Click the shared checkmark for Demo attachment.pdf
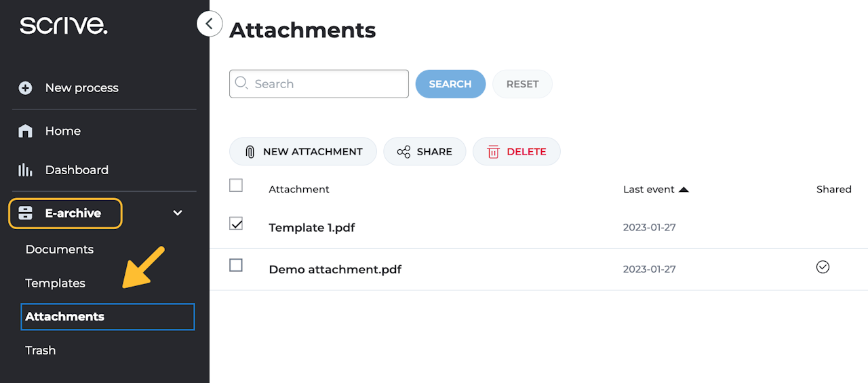 (x=823, y=267)
